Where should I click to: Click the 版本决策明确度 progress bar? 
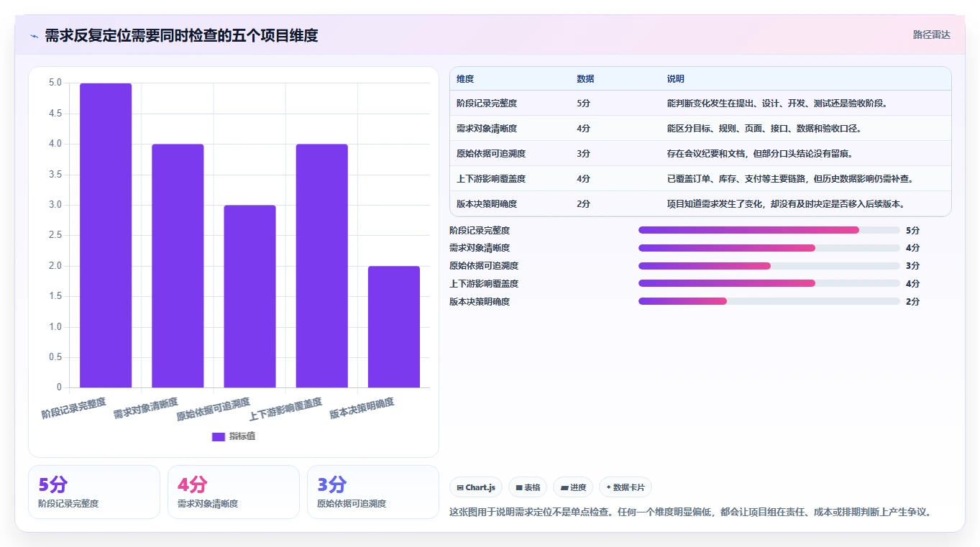tap(769, 302)
